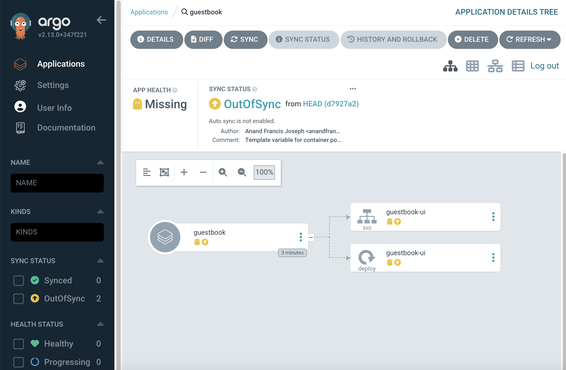The image size is (566, 370).
Task: Open guestbook app node kebab menu
Action: pos(300,237)
